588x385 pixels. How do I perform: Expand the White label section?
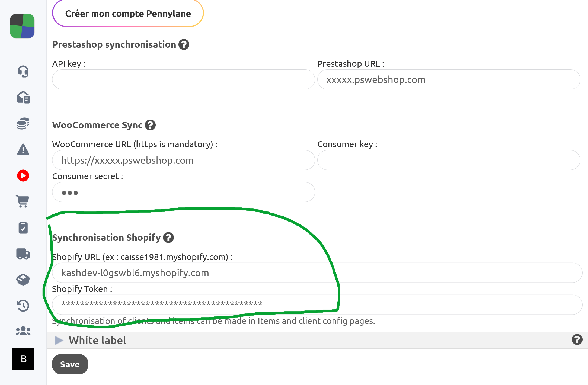[59, 340]
